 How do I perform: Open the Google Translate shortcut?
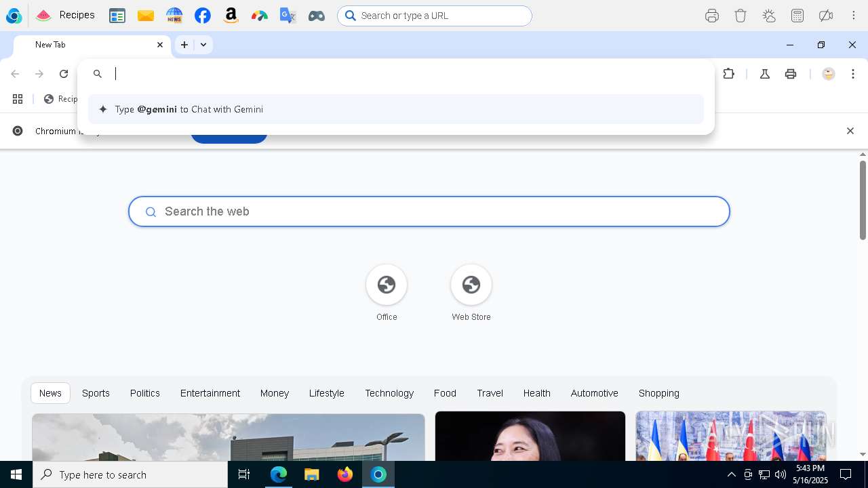[x=288, y=16]
